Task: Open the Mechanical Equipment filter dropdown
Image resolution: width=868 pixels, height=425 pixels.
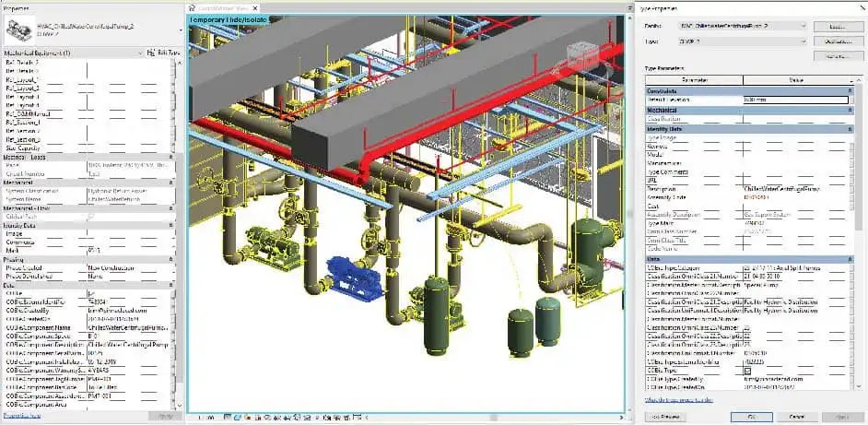Action: (x=75, y=53)
